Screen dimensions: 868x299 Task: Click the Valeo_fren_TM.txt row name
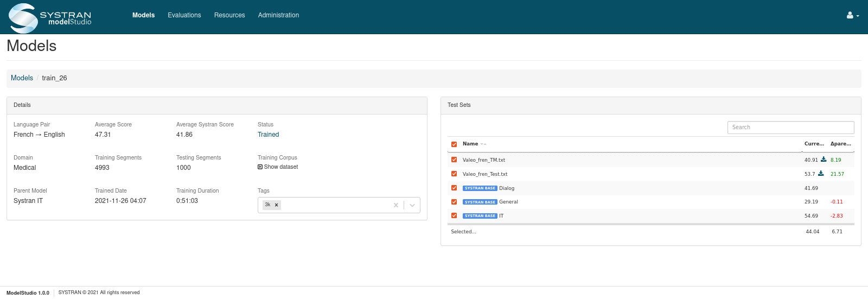point(484,160)
